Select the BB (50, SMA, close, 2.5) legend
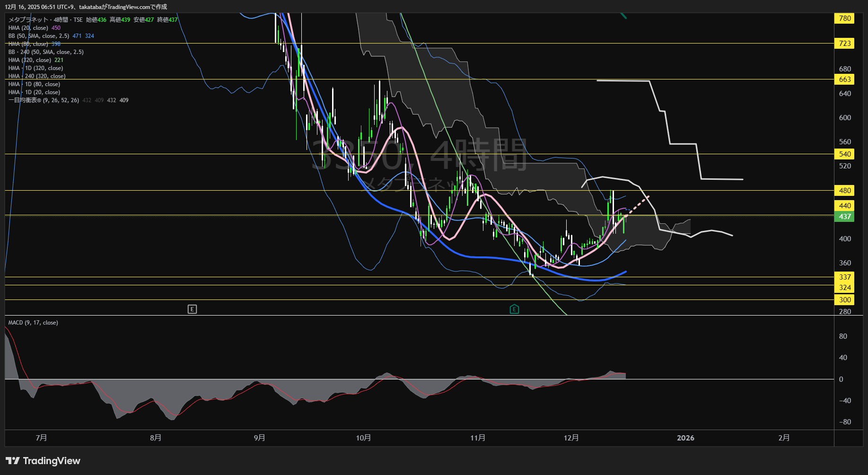This screenshot has height=475, width=868. coord(39,36)
